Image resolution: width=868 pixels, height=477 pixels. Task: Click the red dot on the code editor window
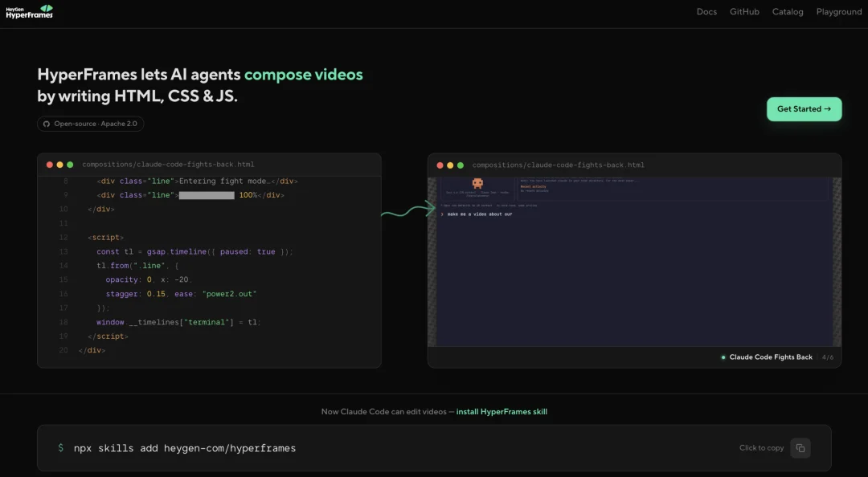50,165
